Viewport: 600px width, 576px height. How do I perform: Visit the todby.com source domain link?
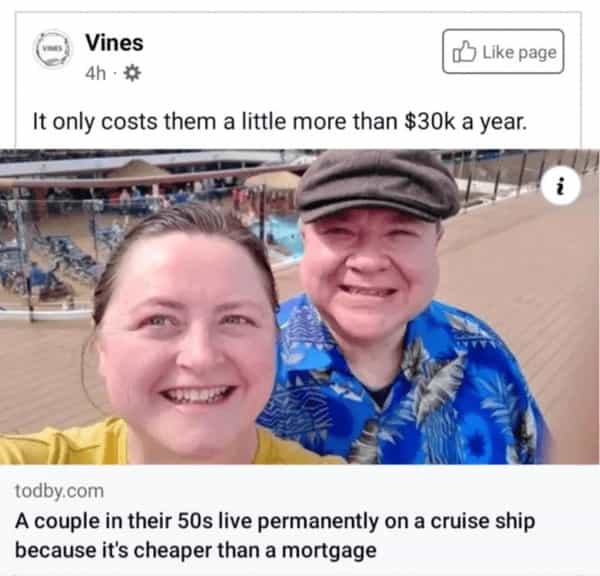(x=60, y=491)
